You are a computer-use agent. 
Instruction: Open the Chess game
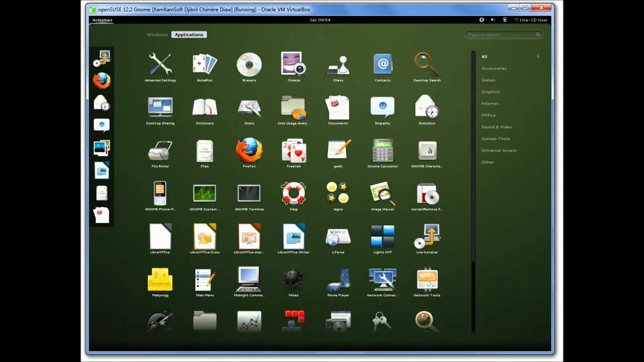pyautogui.click(x=338, y=67)
